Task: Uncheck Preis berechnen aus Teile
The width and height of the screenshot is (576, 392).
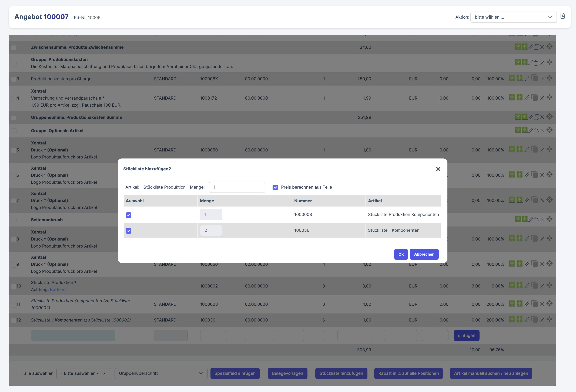Action: pyautogui.click(x=275, y=187)
